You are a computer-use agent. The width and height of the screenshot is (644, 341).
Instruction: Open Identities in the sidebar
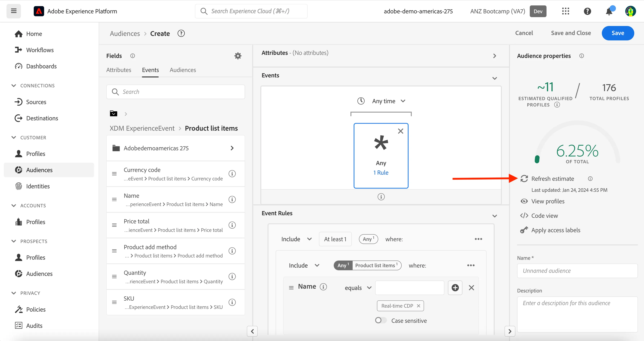(x=38, y=186)
